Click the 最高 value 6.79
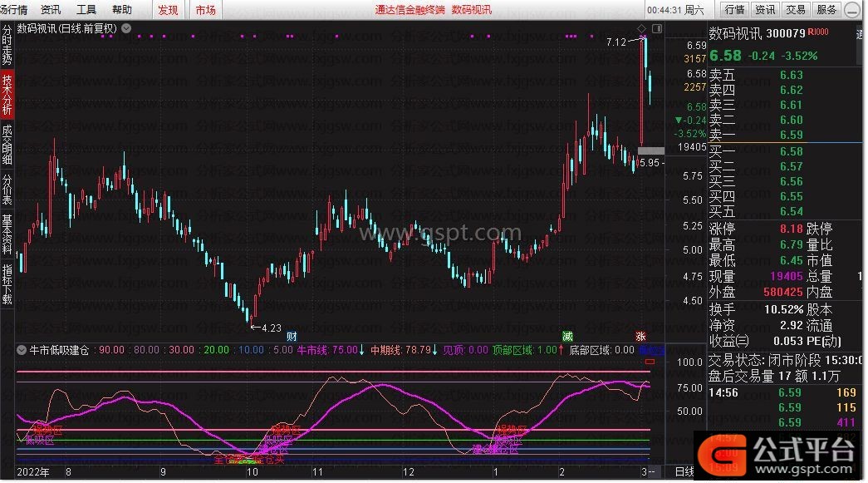 click(791, 244)
